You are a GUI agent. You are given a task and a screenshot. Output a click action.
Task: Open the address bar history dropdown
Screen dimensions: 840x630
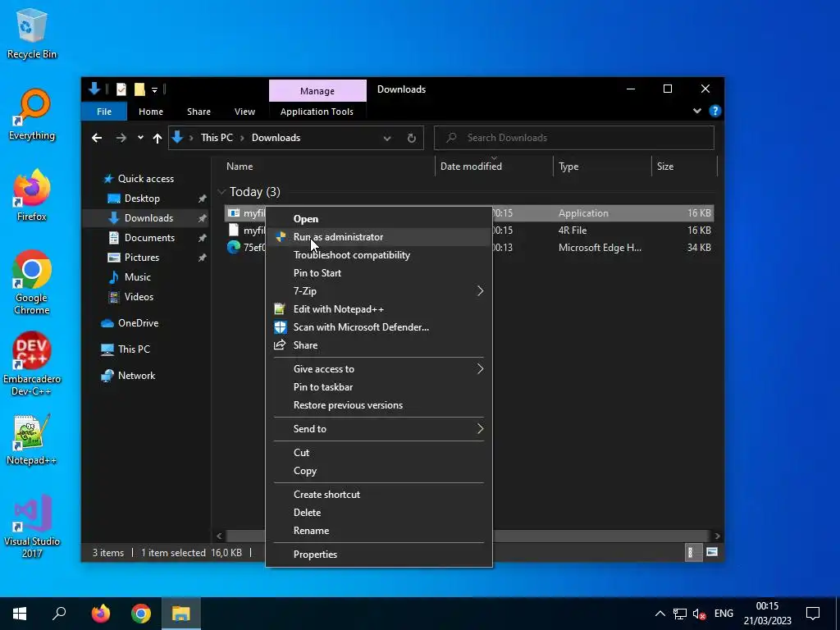coord(387,138)
